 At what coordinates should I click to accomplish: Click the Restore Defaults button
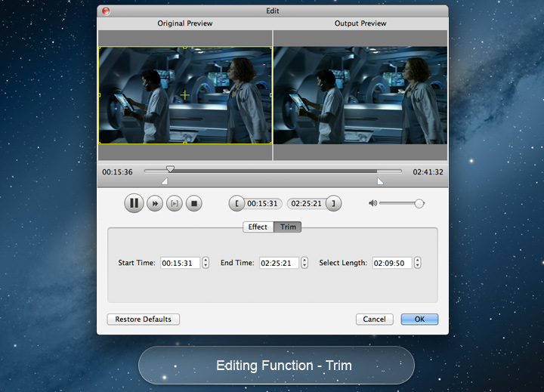click(144, 319)
